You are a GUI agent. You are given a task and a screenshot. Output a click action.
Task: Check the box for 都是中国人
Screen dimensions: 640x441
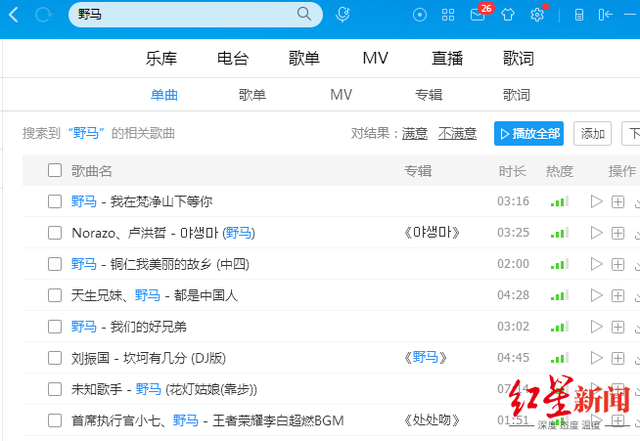pyautogui.click(x=55, y=295)
